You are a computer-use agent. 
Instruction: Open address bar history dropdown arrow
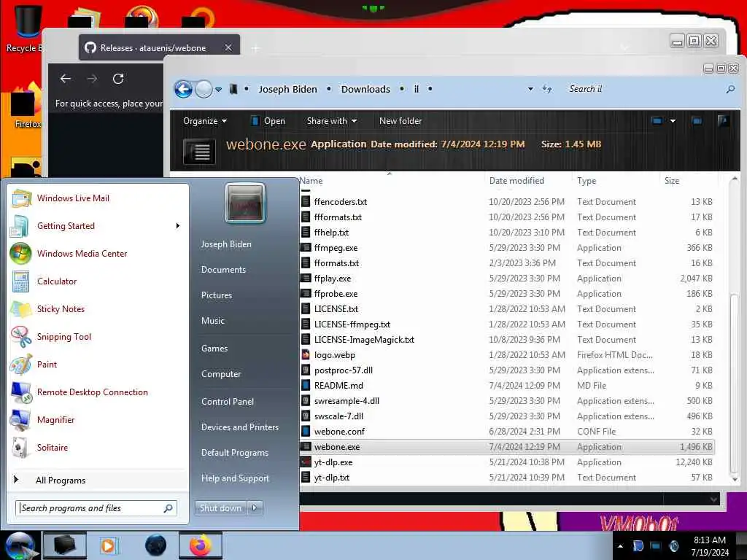tap(530, 89)
